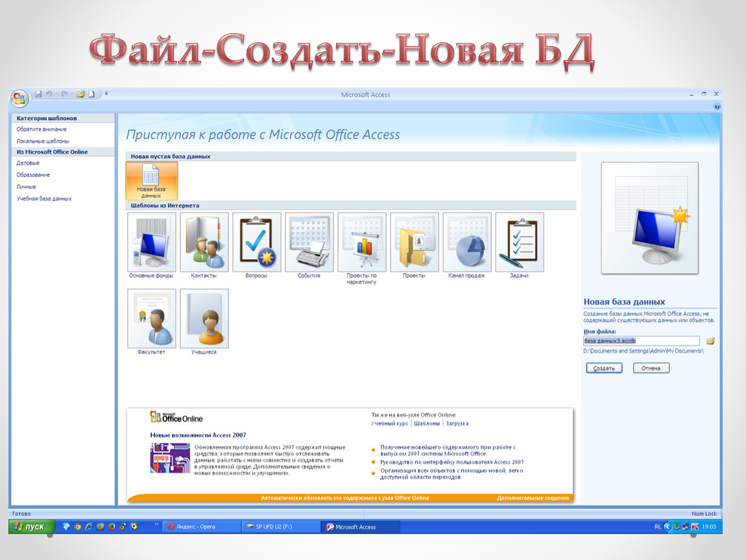Select the 'Новая база данных' blank database icon
Viewport: 746px width, 560px height.
click(x=151, y=181)
